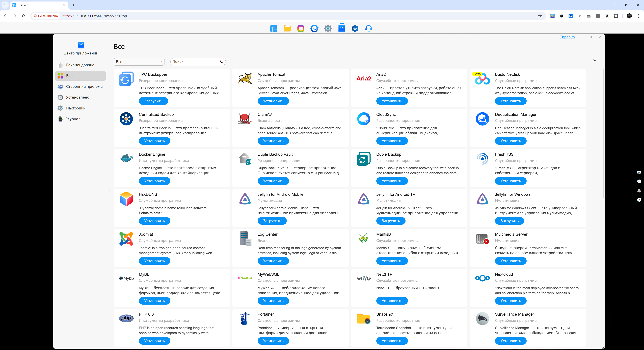Open 'Установлено' section in sidebar
This screenshot has width=644, height=350.
(x=77, y=97)
